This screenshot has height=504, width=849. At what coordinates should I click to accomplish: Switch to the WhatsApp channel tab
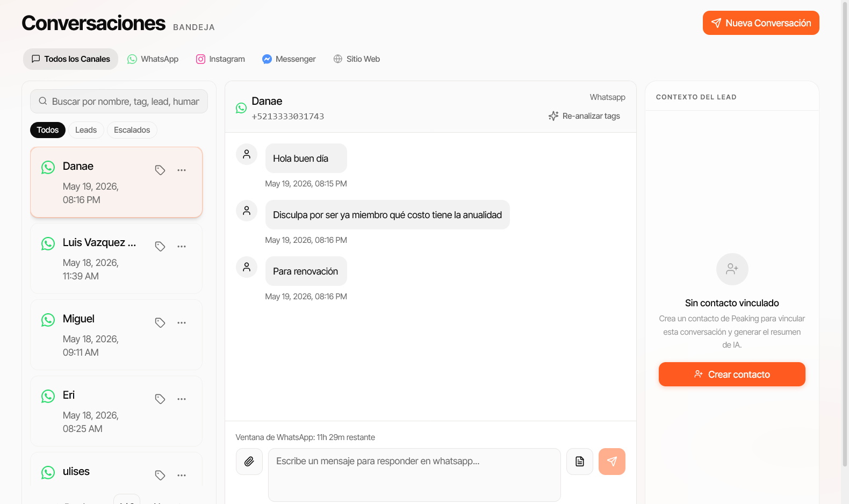pyautogui.click(x=153, y=59)
